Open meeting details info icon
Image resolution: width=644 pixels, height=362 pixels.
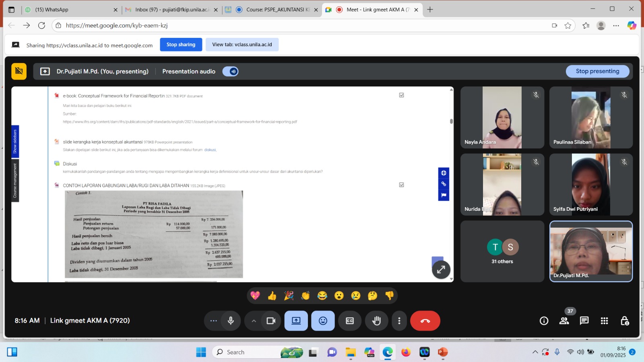(x=544, y=321)
